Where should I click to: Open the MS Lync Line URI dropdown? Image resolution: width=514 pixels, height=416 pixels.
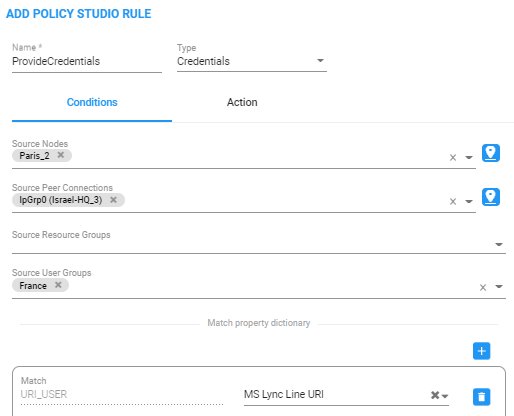pyautogui.click(x=445, y=396)
